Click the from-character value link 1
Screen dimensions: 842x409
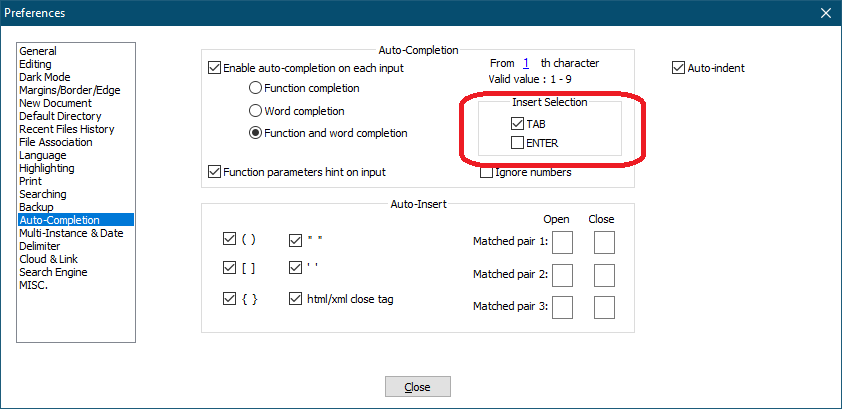point(526,63)
